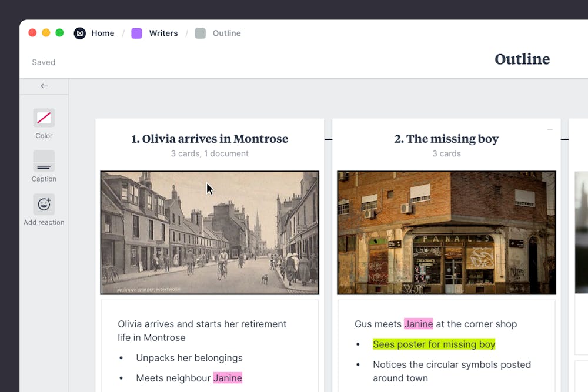Select the brick corner shop photo
The width and height of the screenshot is (588, 392).
446,233
